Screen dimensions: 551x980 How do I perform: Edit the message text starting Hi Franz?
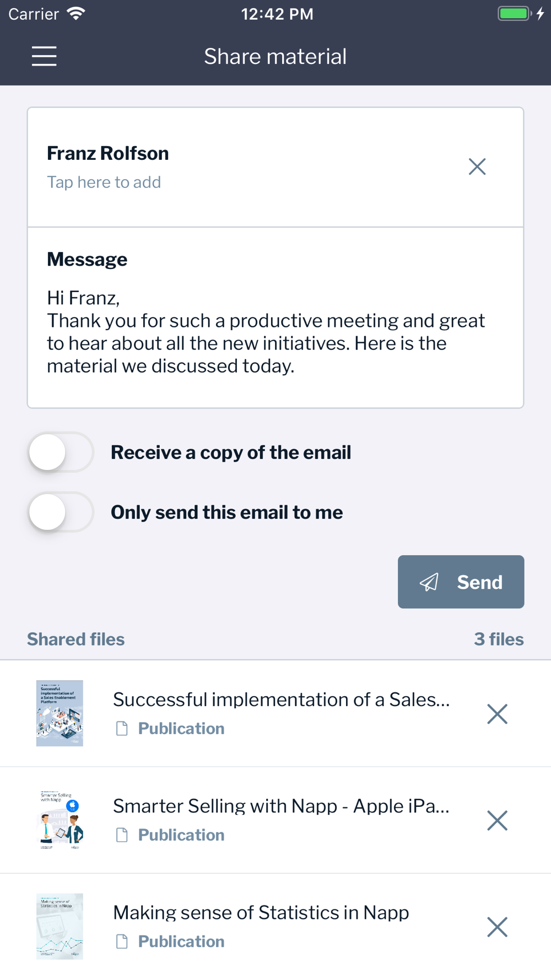pos(266,332)
